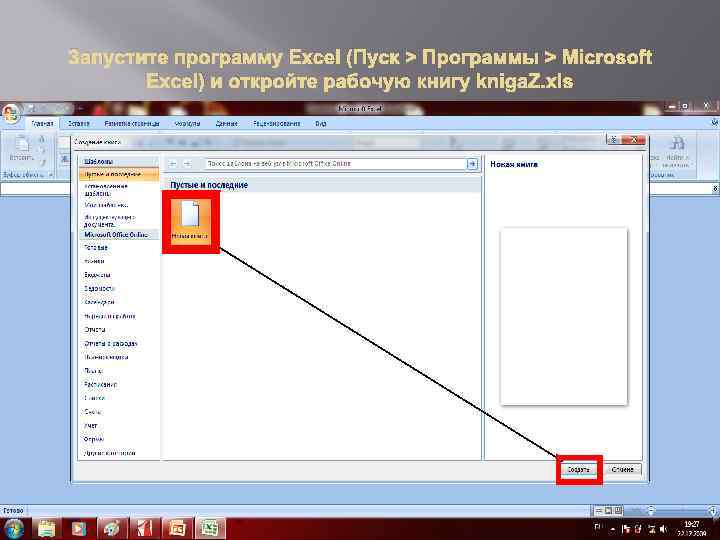Select Расписания template category

click(x=101, y=384)
